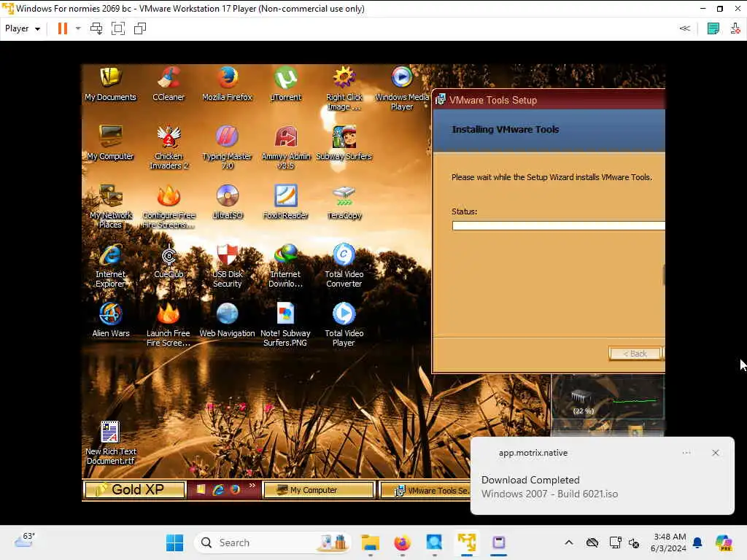Open USB Disk Security shortcut
This screenshot has width=747, height=560.
[x=228, y=265]
